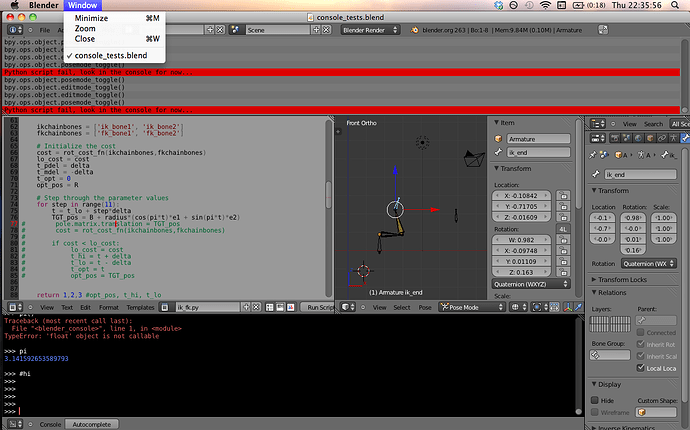
Task: Open 3D viewport editor type selector icon
Action: (x=348, y=307)
